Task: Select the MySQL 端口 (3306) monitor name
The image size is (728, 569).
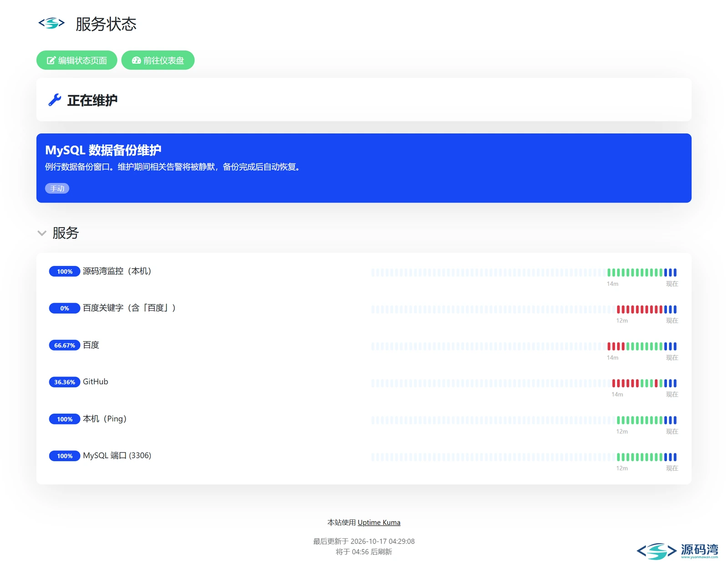Action: (117, 455)
